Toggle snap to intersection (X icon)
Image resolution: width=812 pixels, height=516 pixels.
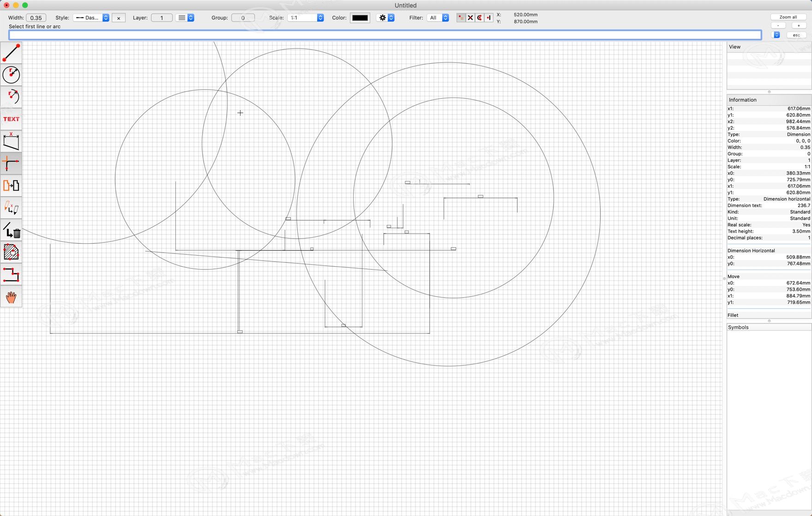point(470,18)
